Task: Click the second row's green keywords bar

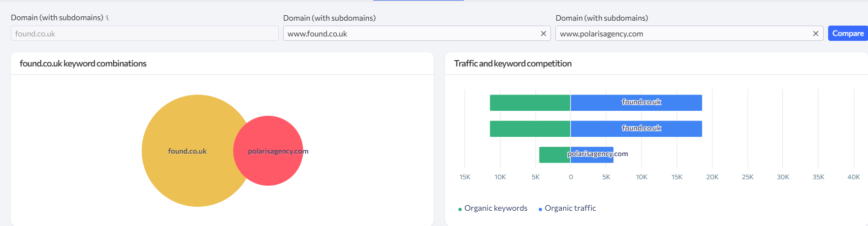Action: point(530,129)
